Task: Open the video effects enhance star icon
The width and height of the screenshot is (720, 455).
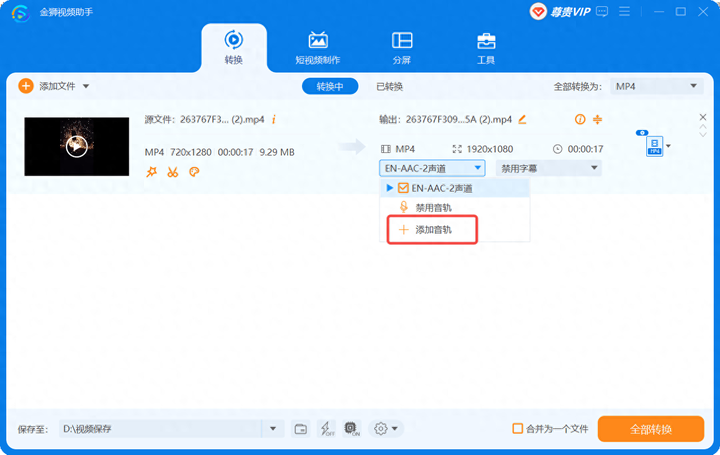Action: coord(152,172)
